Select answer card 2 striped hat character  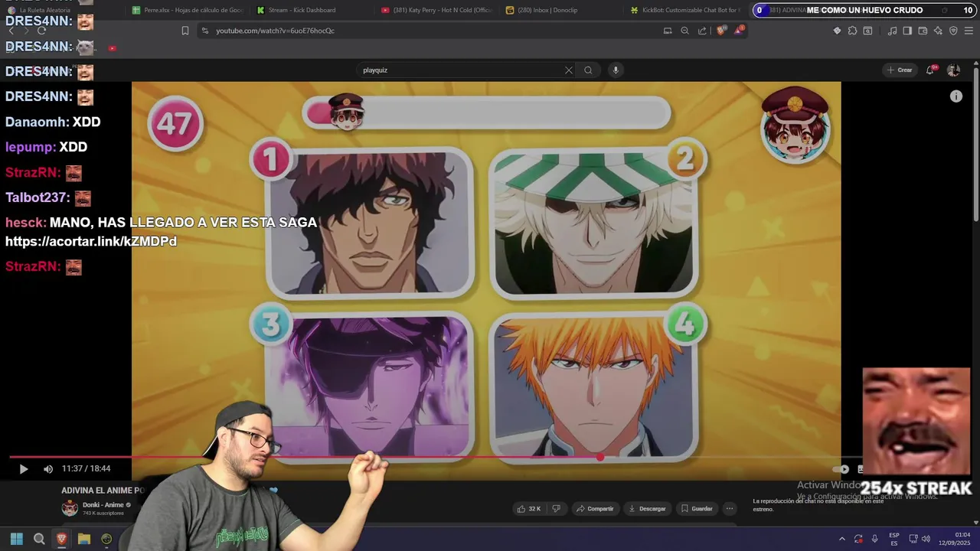point(594,223)
